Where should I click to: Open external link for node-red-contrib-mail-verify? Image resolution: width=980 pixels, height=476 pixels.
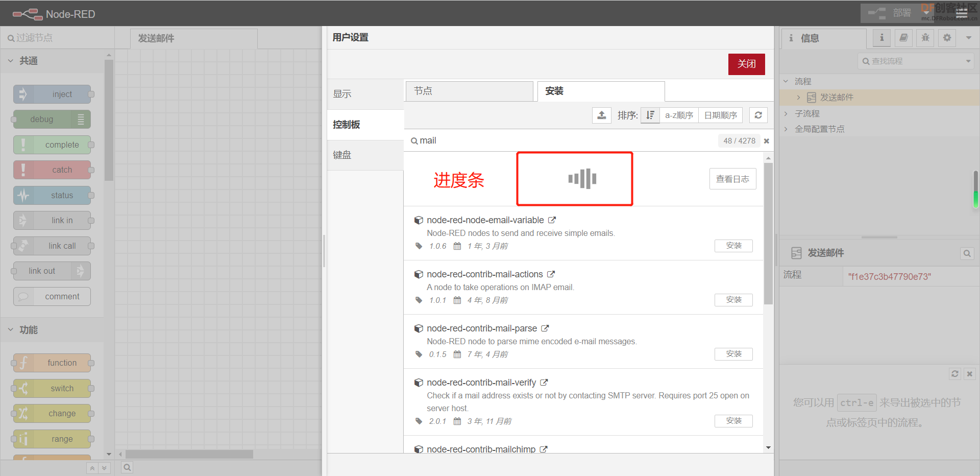[544, 383]
